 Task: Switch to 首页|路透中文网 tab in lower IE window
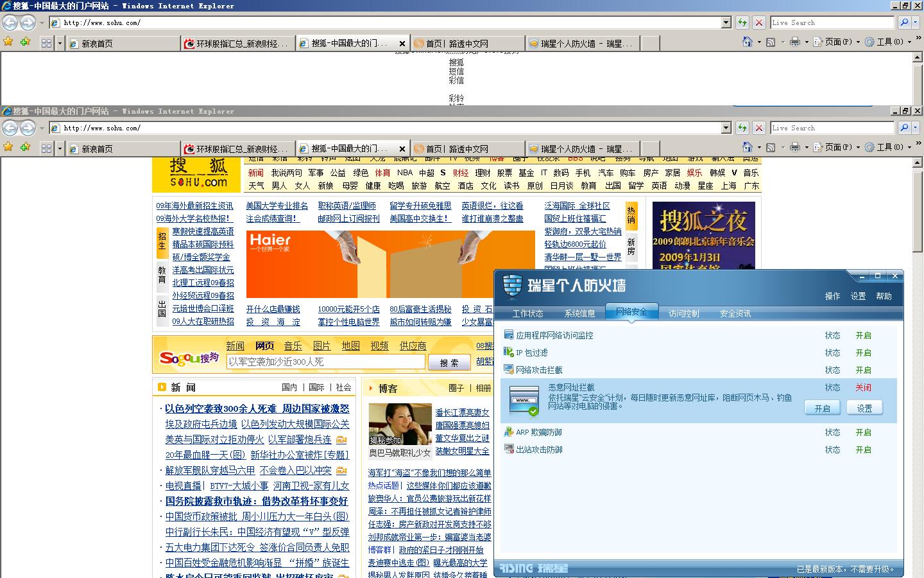[468, 148]
